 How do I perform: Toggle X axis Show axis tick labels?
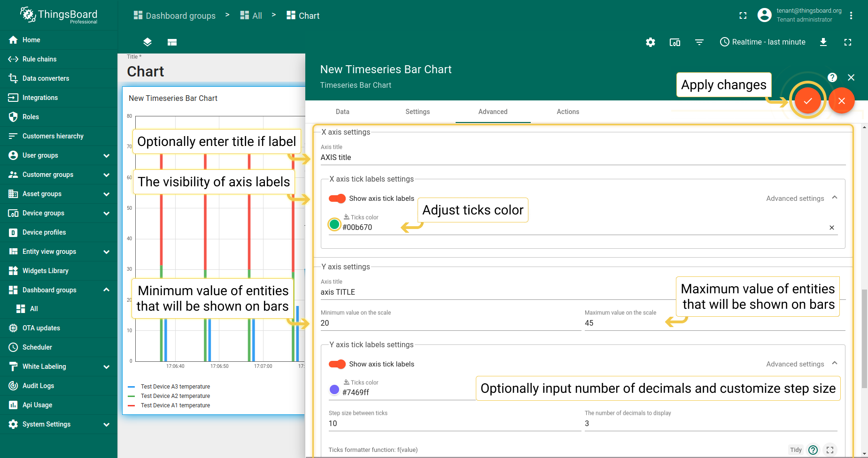pyautogui.click(x=337, y=198)
